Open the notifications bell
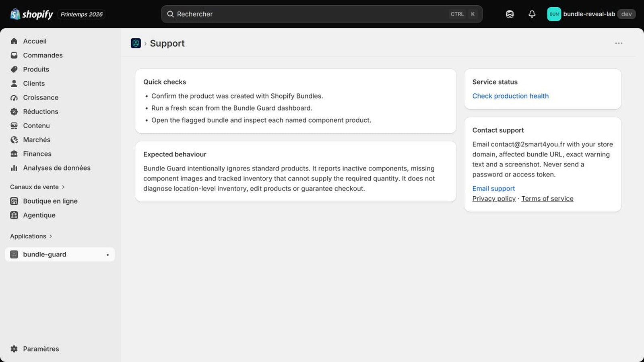The image size is (644, 362). tap(532, 14)
